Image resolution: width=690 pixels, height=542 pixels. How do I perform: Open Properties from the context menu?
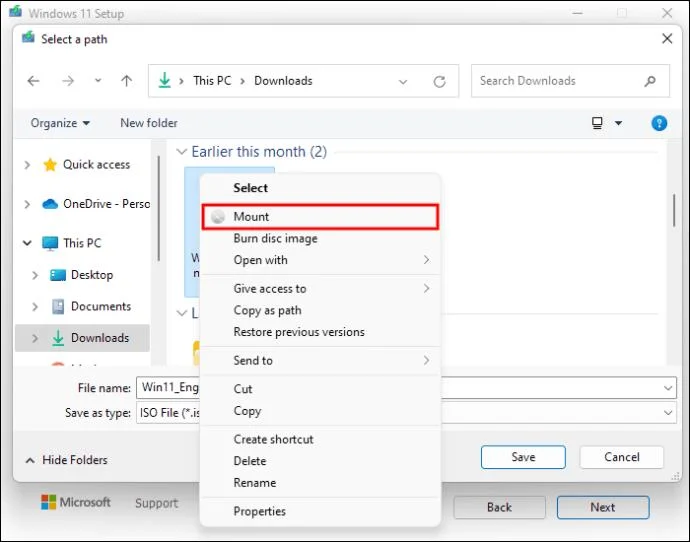320,511
